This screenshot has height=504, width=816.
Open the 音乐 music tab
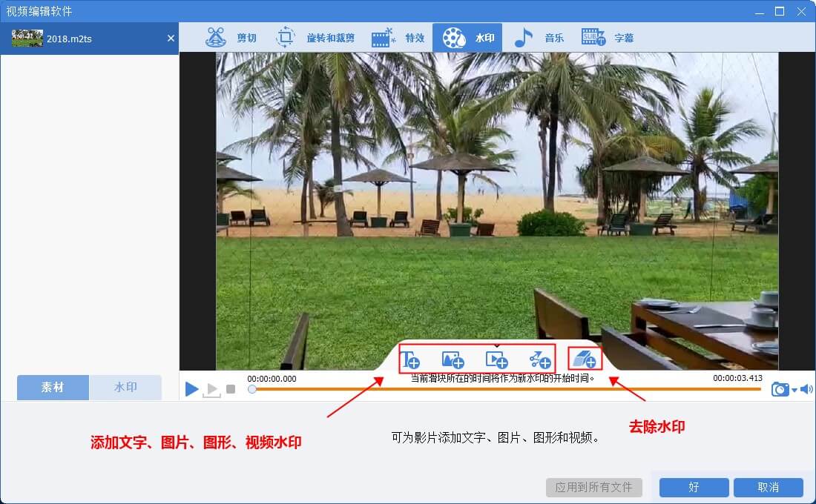539,38
